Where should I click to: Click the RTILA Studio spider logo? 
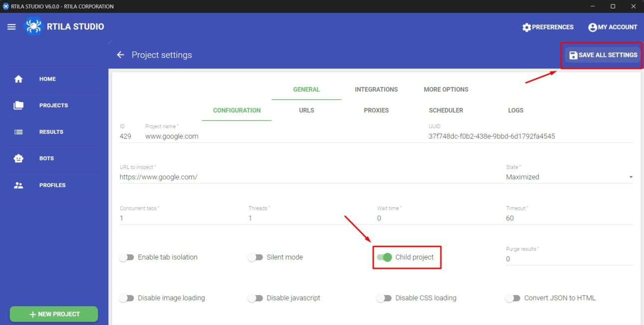pos(33,26)
